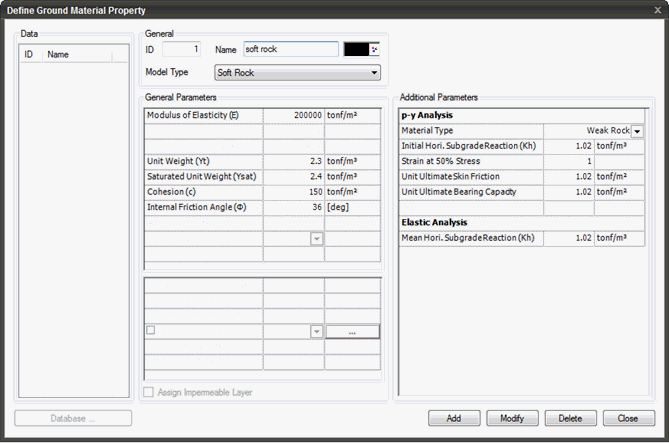The width and height of the screenshot is (669, 443).
Task: Open the empty dropdown in General Parameters
Action: point(317,239)
